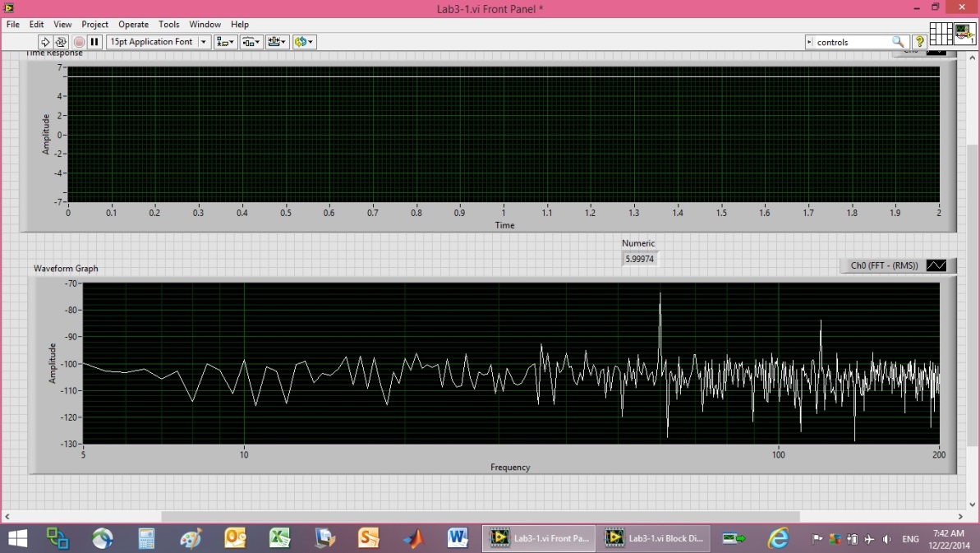This screenshot has height=553, width=980.
Task: Click the search magnifier icon
Action: 899,42
